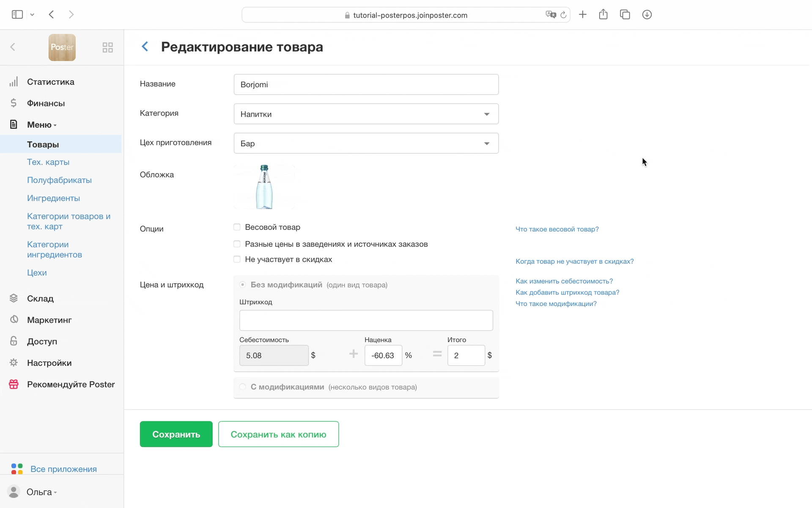Expand the Категория dropdown showing Напитки
The image size is (812, 508).
(x=366, y=114)
